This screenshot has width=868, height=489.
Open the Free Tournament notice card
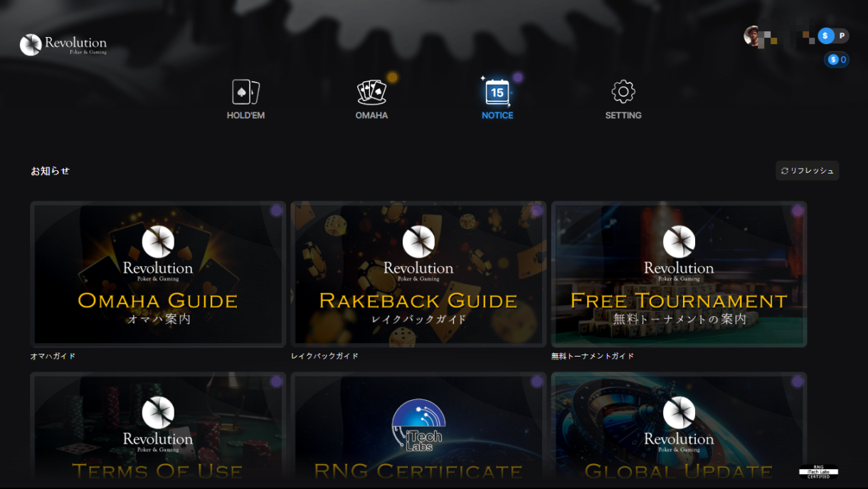(x=679, y=274)
